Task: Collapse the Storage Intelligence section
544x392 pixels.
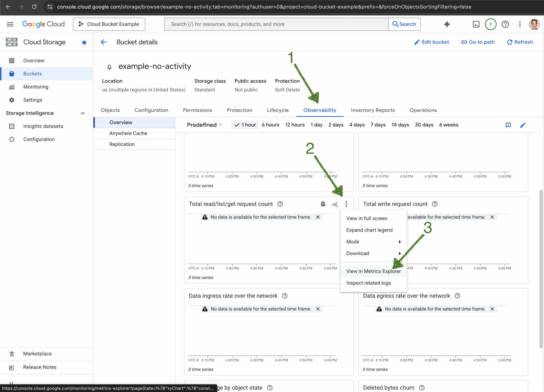Action: click(83, 113)
